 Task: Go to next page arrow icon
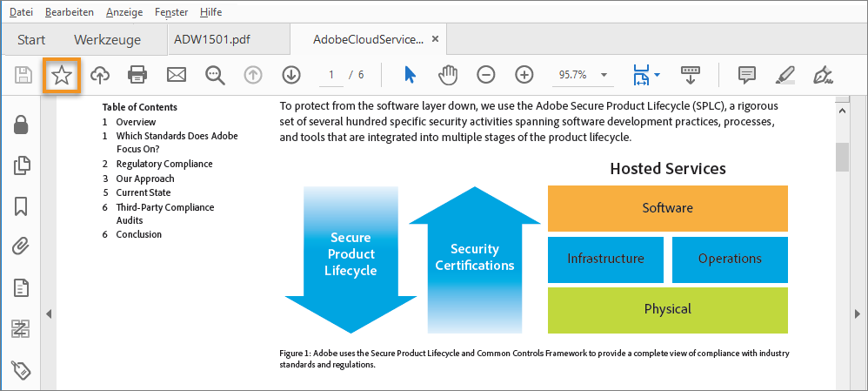click(290, 75)
